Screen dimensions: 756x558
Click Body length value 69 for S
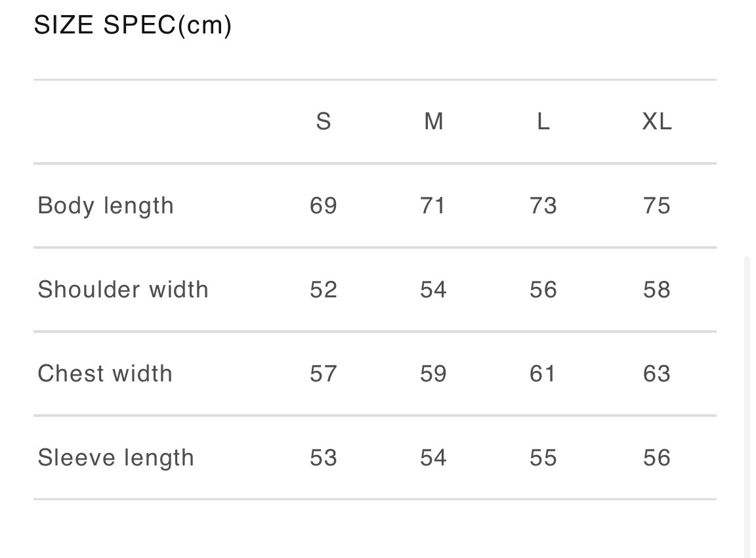click(324, 205)
